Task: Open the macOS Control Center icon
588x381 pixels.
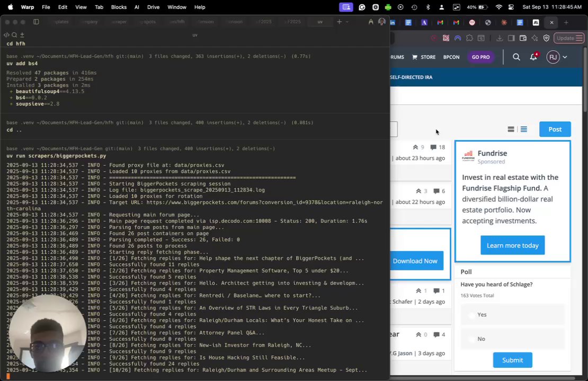Action: click(511, 7)
